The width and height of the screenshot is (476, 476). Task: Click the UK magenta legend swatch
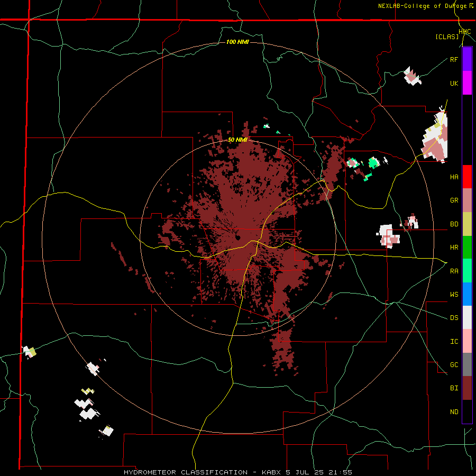click(x=467, y=83)
